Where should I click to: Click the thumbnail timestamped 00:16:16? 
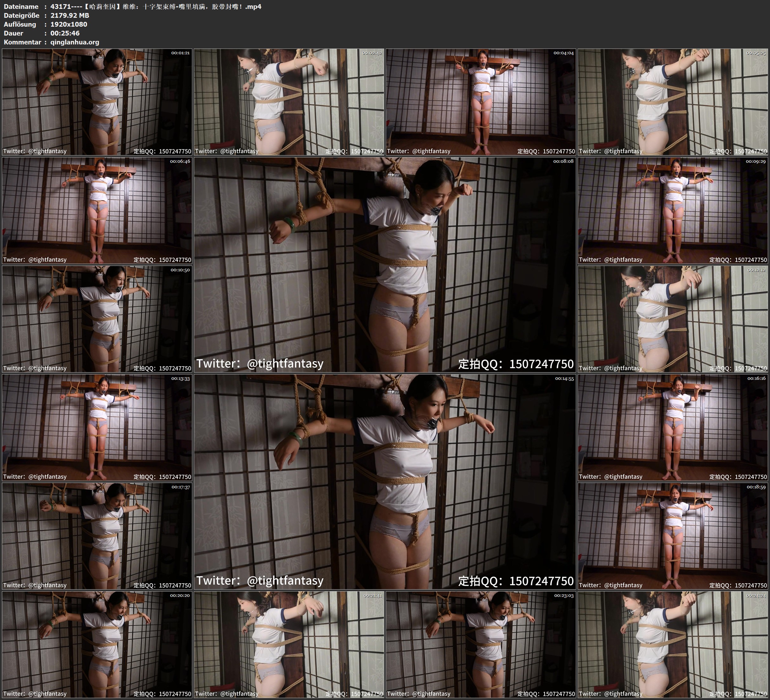(x=673, y=427)
